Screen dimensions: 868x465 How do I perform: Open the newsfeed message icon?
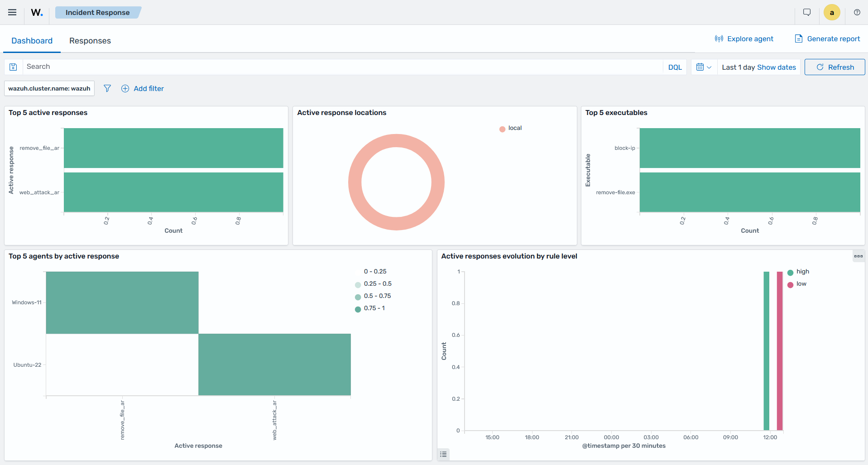click(x=807, y=12)
